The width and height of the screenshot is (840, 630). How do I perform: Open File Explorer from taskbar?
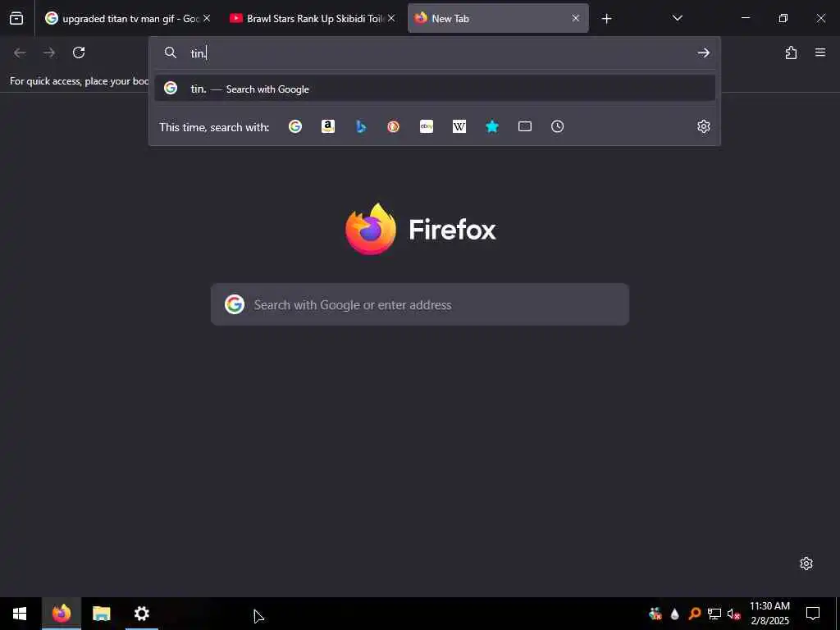(101, 614)
